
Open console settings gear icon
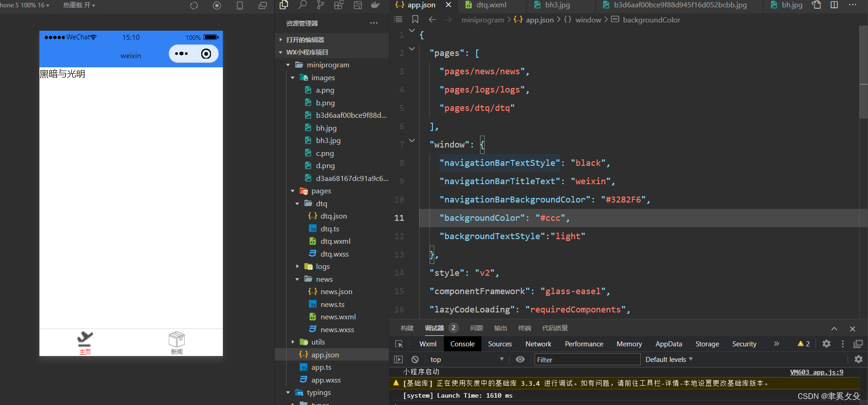coord(858,359)
